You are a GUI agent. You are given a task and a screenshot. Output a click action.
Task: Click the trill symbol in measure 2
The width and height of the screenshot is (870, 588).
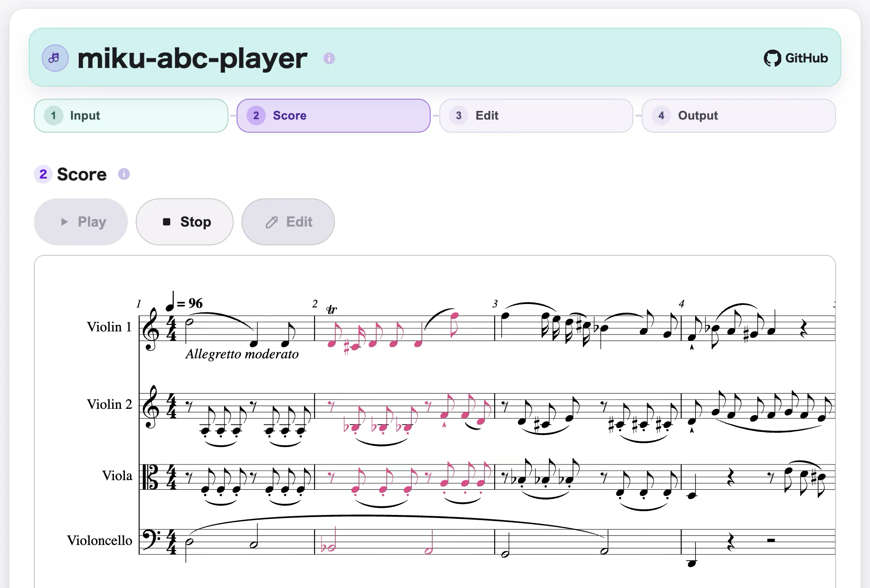(331, 310)
